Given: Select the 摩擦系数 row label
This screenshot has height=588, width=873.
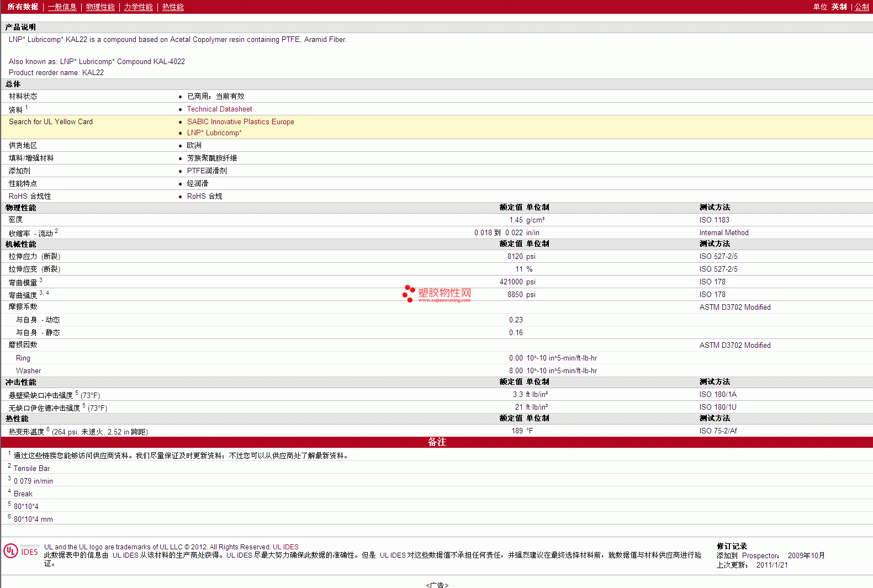Looking at the screenshot, I should click(23, 306).
